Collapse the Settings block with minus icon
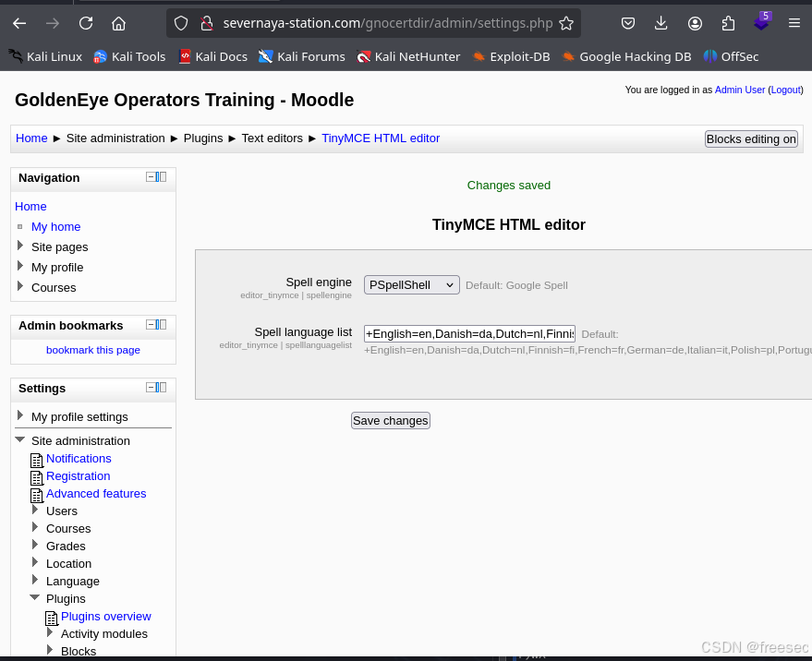812x661 pixels. pyautogui.click(x=151, y=387)
